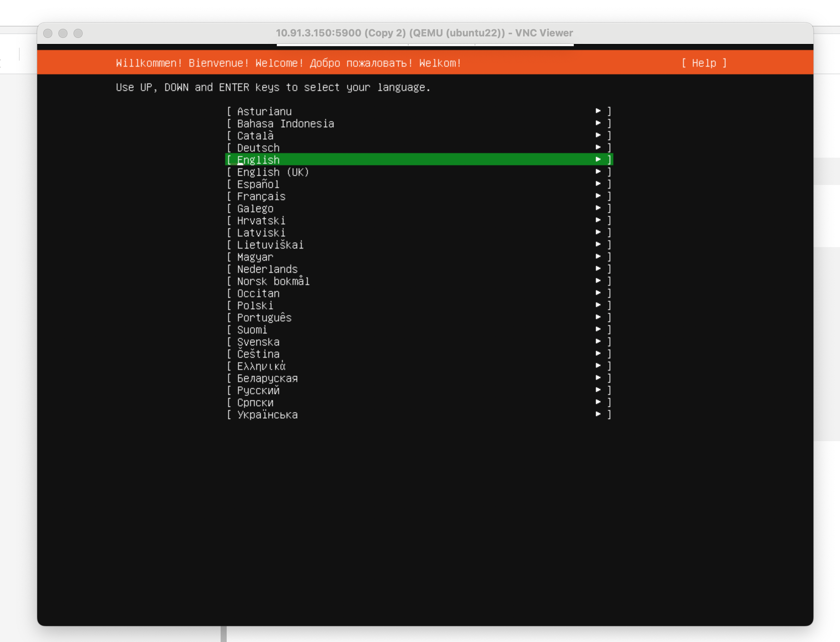Click the arrow icon next to Galego

598,208
